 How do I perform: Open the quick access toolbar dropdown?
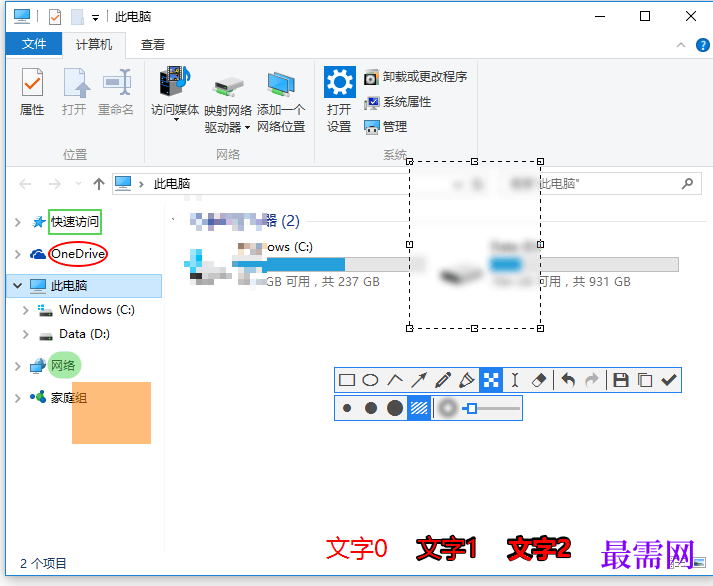point(95,18)
